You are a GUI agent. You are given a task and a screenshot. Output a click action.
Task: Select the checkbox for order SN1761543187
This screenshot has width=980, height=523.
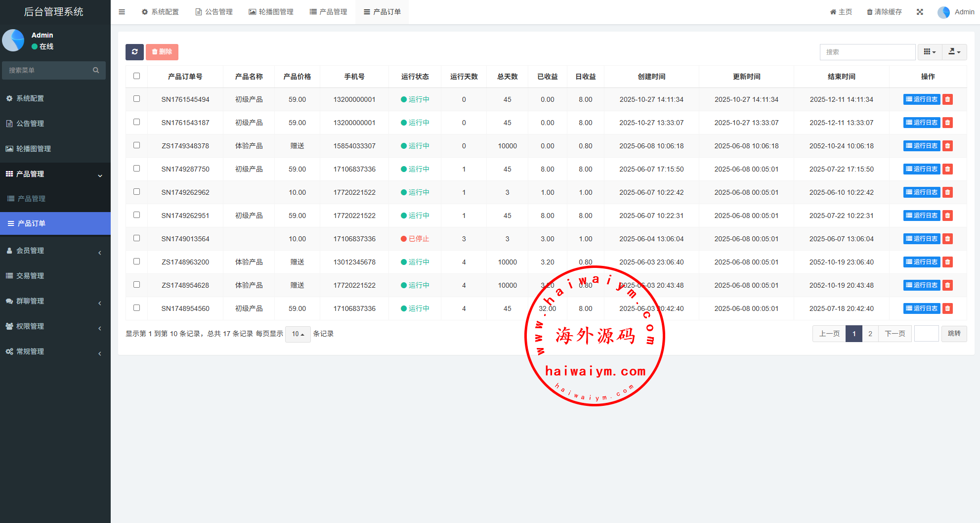[x=137, y=122]
